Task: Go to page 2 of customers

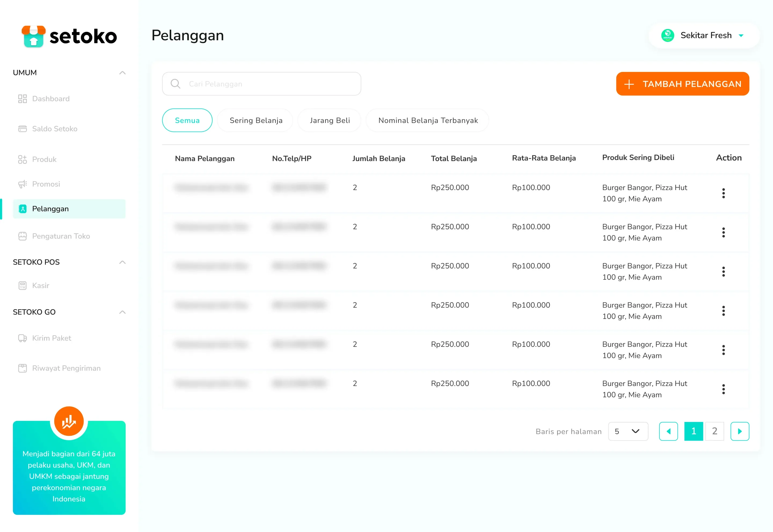Action: click(714, 431)
